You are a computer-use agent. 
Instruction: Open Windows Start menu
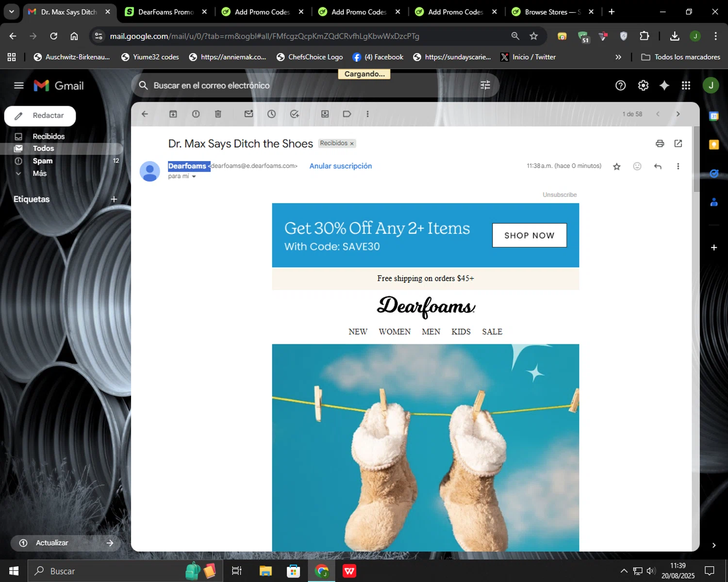point(14,571)
